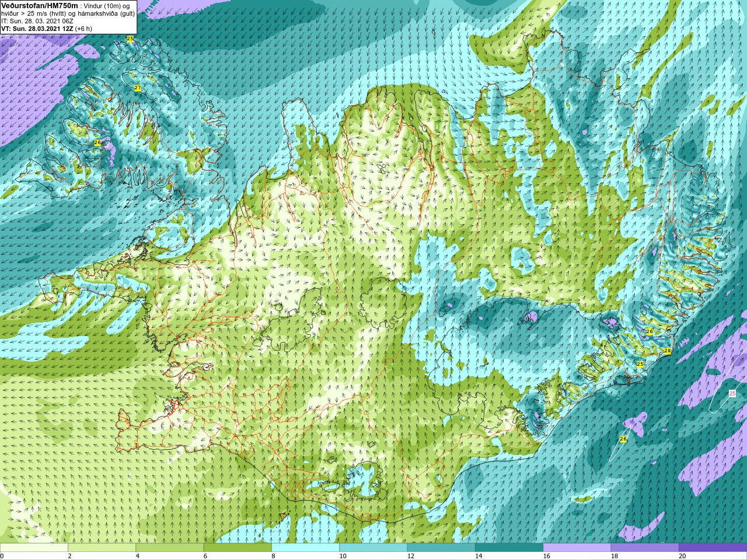Click the legend swatch between 4 and 6

click(170, 548)
